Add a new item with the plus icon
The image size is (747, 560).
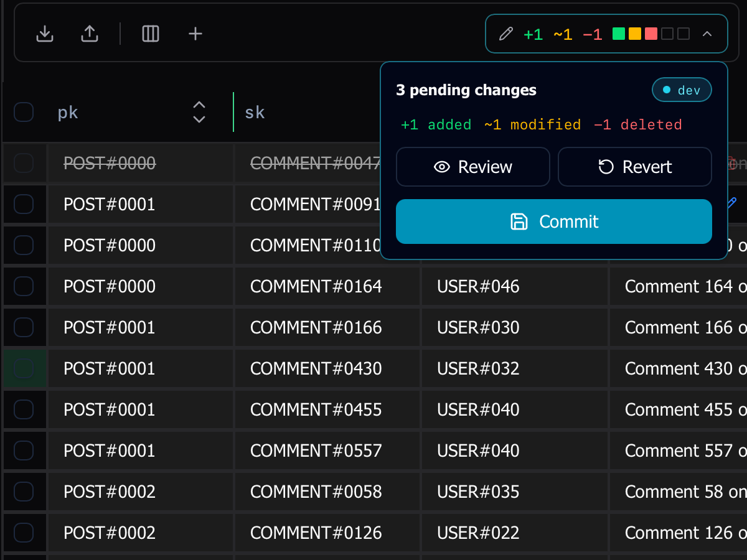[x=195, y=34]
